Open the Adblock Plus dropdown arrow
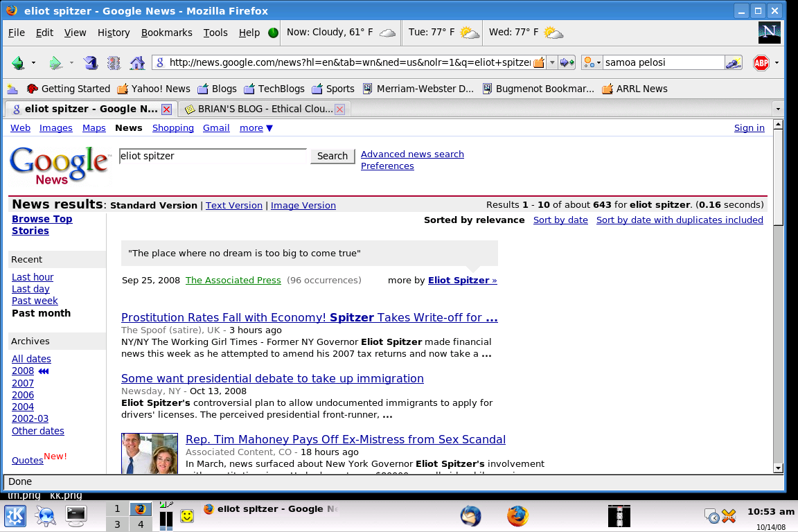 tap(777, 63)
